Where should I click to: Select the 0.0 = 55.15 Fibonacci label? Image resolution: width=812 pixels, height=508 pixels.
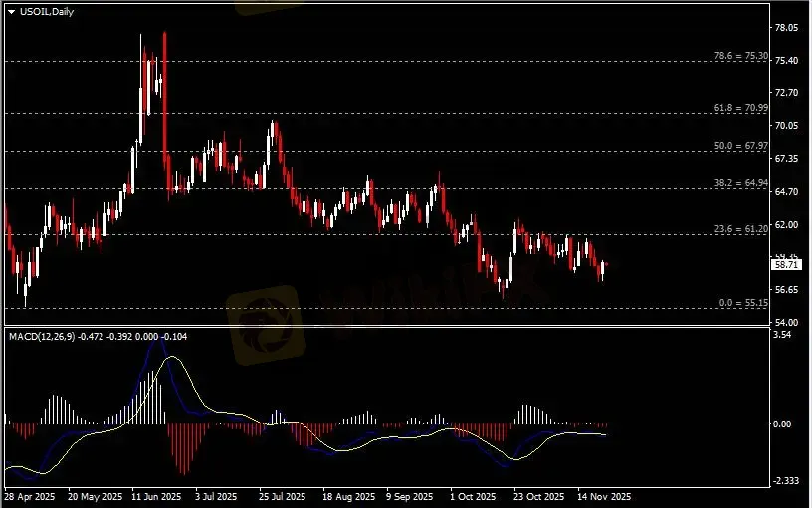click(x=743, y=303)
